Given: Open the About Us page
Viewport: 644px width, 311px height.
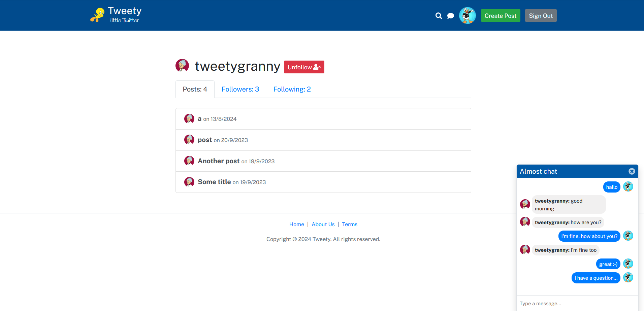Looking at the screenshot, I should tap(323, 224).
